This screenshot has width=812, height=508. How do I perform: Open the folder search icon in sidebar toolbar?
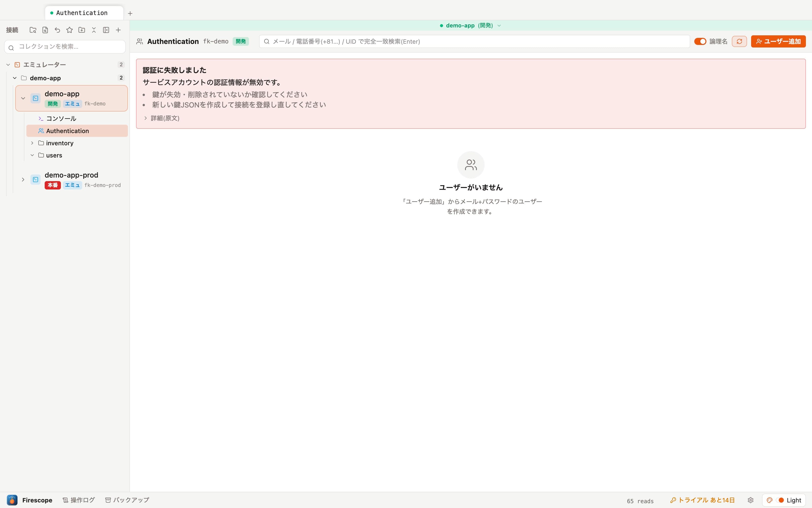click(33, 30)
